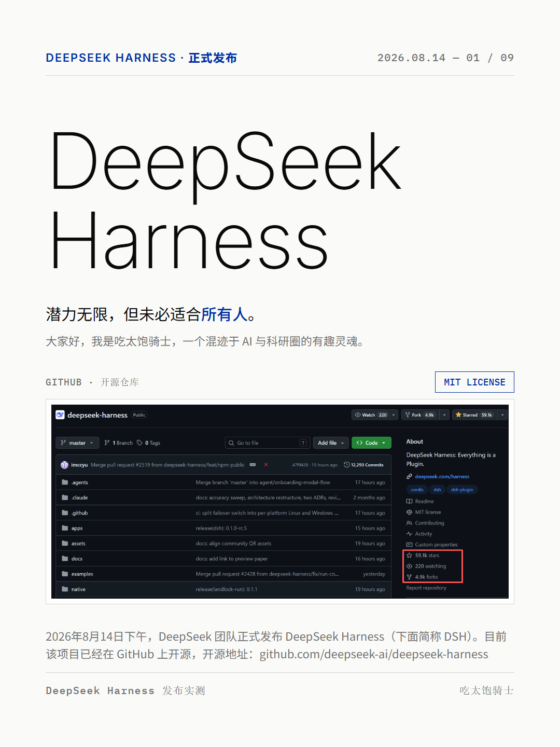
Task: Click Report repository link
Action: 426,588
